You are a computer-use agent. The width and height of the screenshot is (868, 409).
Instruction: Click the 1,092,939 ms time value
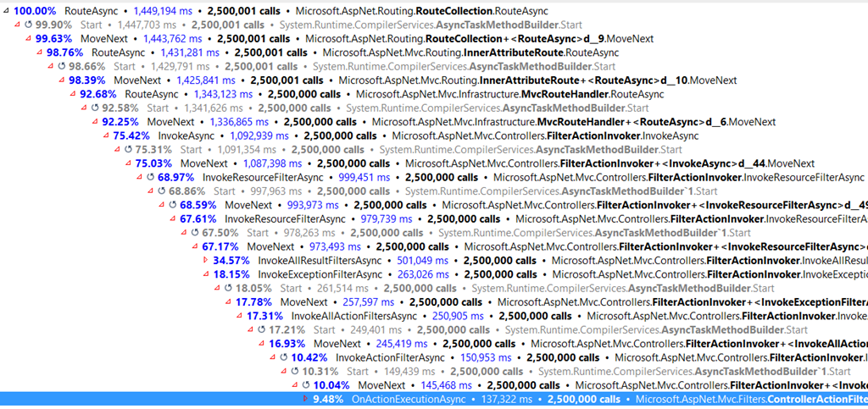tap(259, 135)
